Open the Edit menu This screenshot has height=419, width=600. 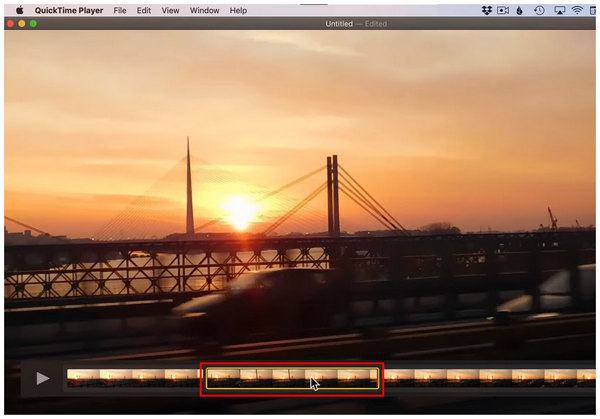click(x=143, y=10)
